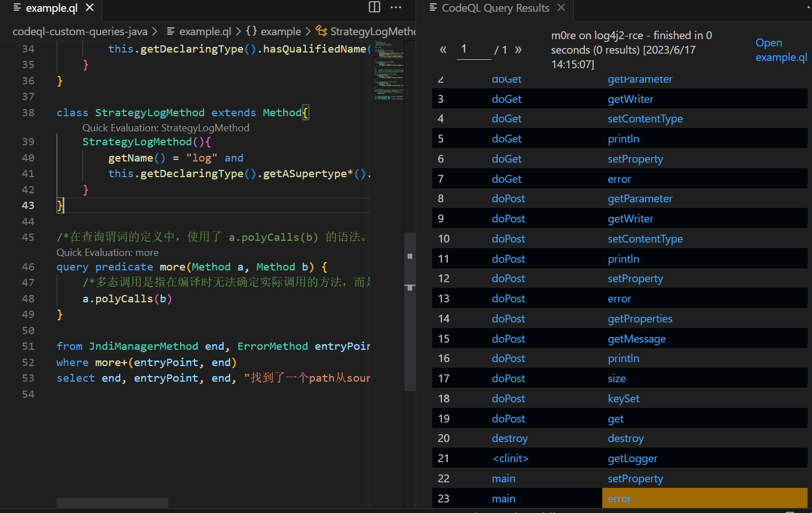Screen dimensions: 812x513
Task: Open the editor more actions ellipsis menu
Action: pyautogui.click(x=396, y=7)
